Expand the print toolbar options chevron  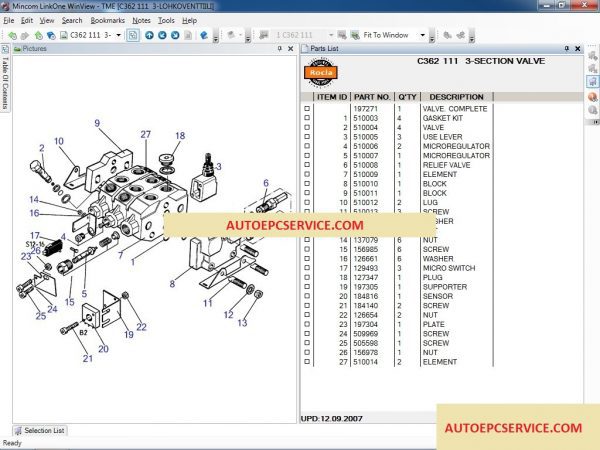pos(248,37)
